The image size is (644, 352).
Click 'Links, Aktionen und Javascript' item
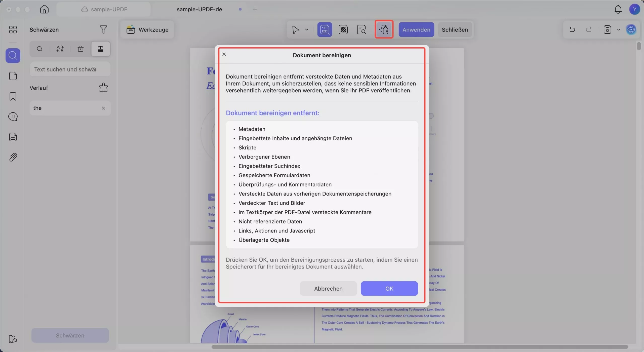(x=277, y=231)
